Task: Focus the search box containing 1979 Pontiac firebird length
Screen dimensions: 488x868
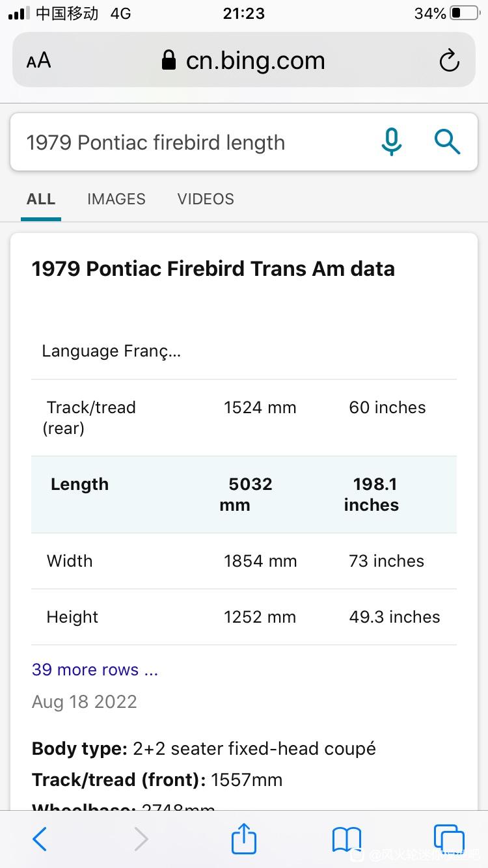Action: pos(195,142)
